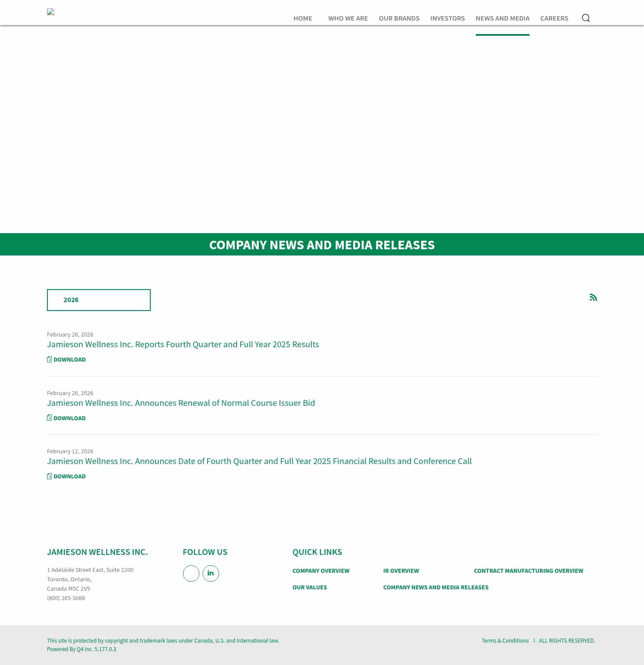Click the PDF icon on the Normal Course Issuer Bid release
Viewport: 644px width, 665px height.
(x=50, y=417)
